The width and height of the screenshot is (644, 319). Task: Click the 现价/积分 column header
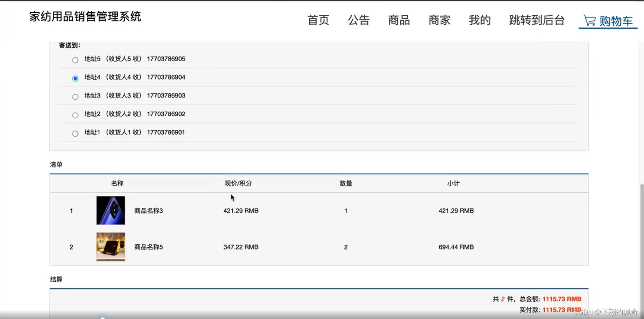point(238,183)
